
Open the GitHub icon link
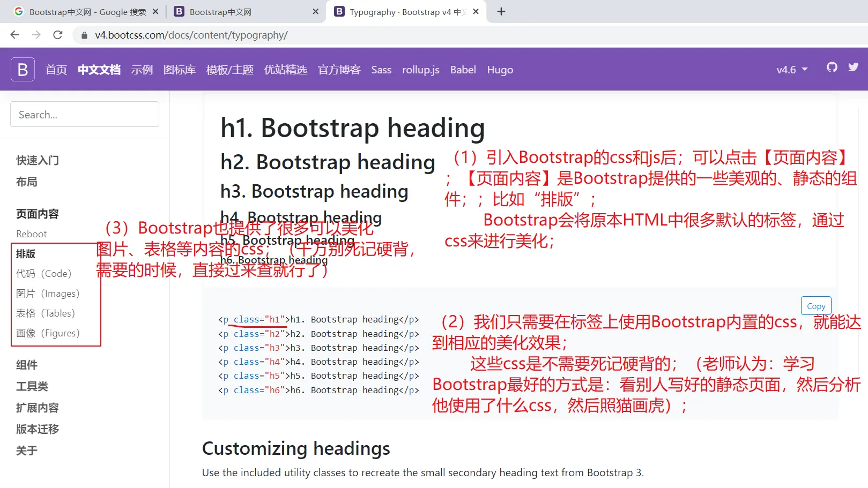832,67
